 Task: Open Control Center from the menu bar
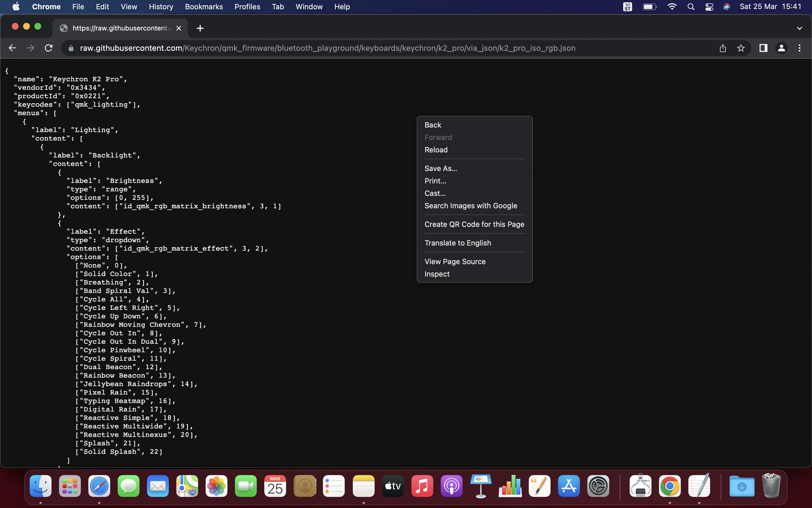tap(709, 7)
